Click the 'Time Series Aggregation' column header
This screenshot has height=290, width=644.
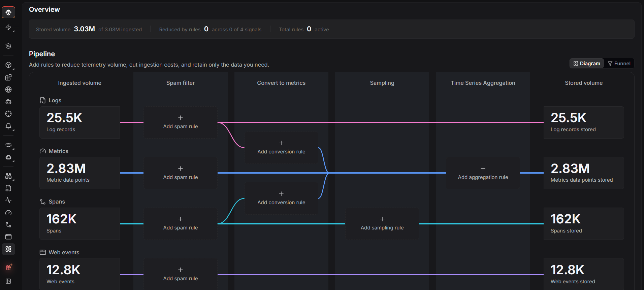(x=483, y=83)
